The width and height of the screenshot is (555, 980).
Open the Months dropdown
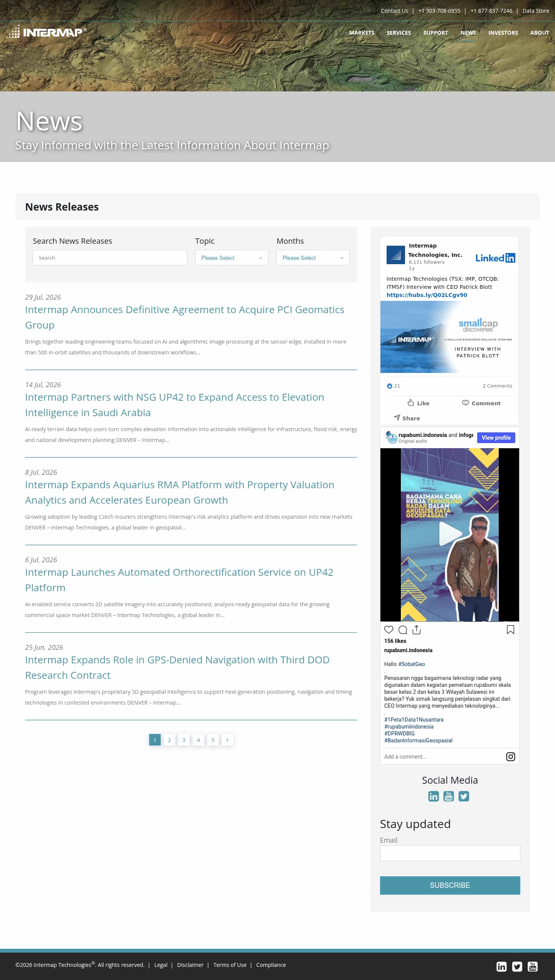point(313,258)
